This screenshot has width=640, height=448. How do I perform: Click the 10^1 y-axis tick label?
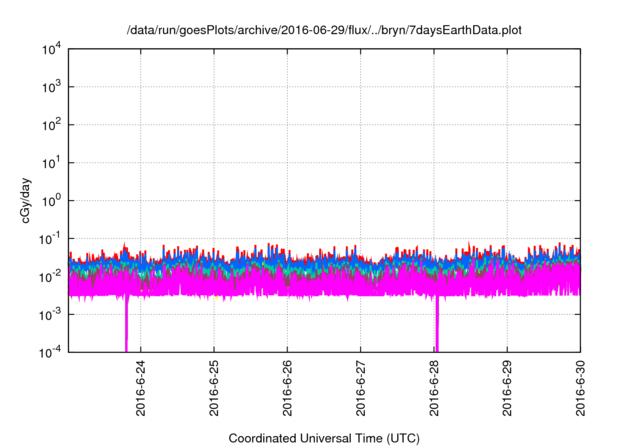(51, 163)
